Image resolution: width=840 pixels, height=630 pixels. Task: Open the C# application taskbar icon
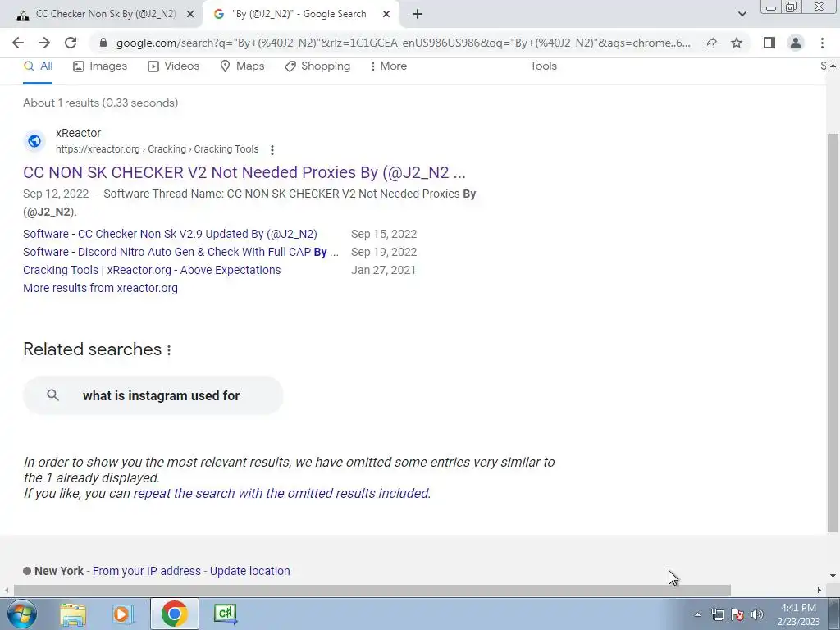point(225,614)
